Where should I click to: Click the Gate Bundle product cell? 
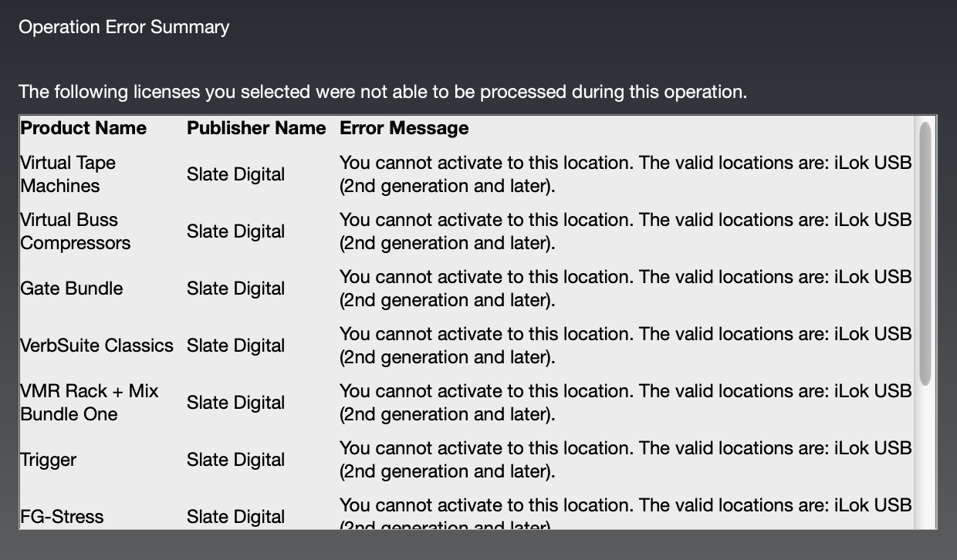point(72,288)
